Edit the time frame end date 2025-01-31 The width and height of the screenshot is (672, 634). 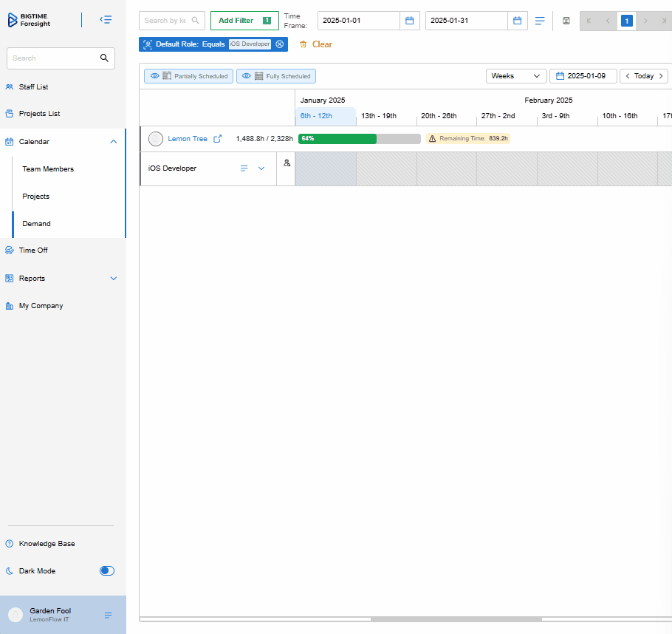tap(467, 21)
